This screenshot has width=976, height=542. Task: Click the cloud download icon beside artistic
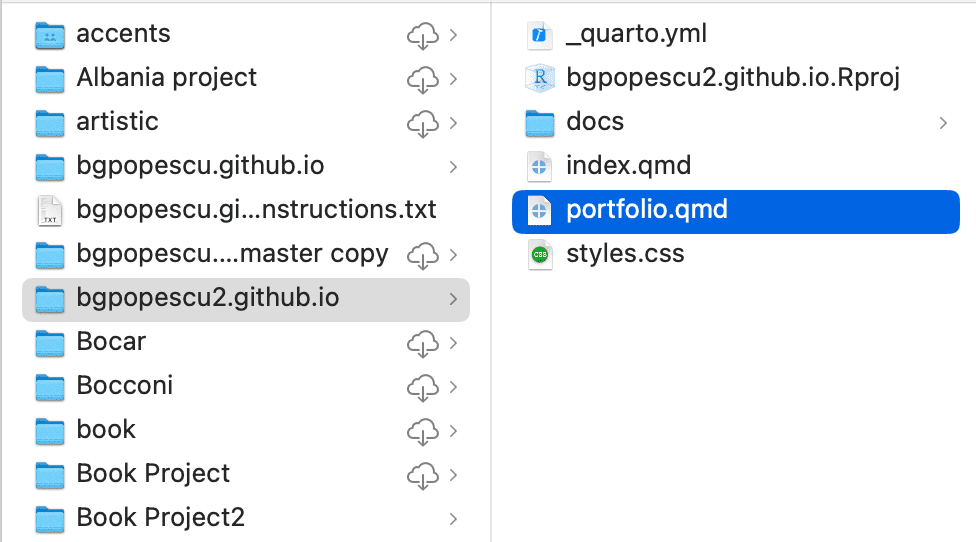pos(423,122)
